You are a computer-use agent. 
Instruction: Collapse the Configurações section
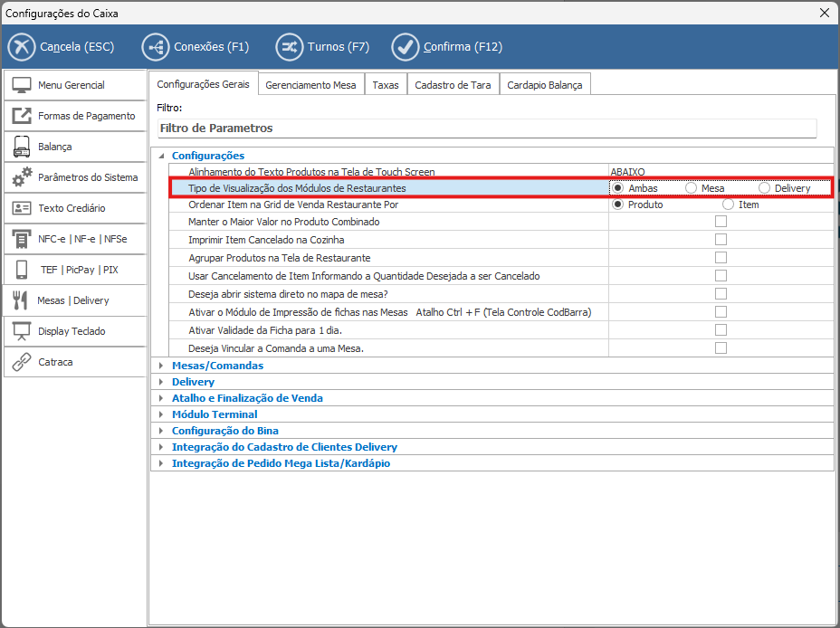161,156
